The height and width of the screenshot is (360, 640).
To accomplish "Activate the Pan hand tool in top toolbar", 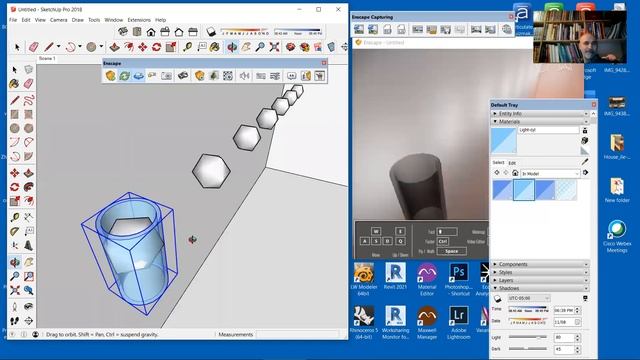I will pos(246,47).
